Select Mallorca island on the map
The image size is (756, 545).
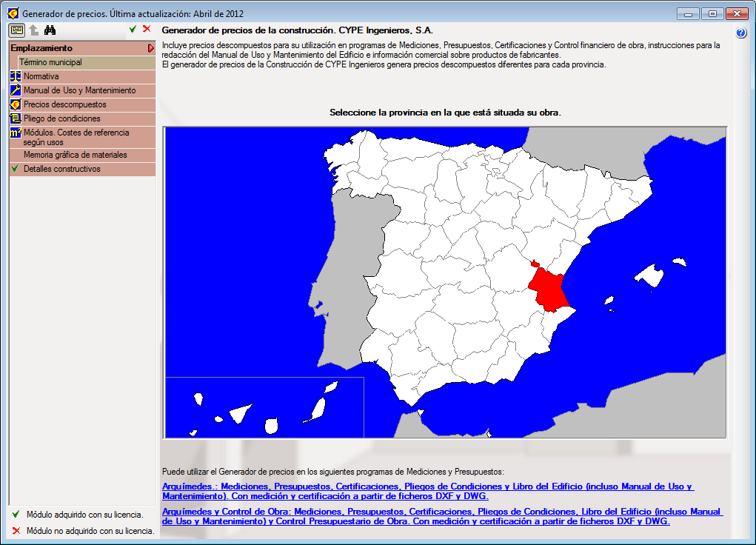(x=650, y=276)
